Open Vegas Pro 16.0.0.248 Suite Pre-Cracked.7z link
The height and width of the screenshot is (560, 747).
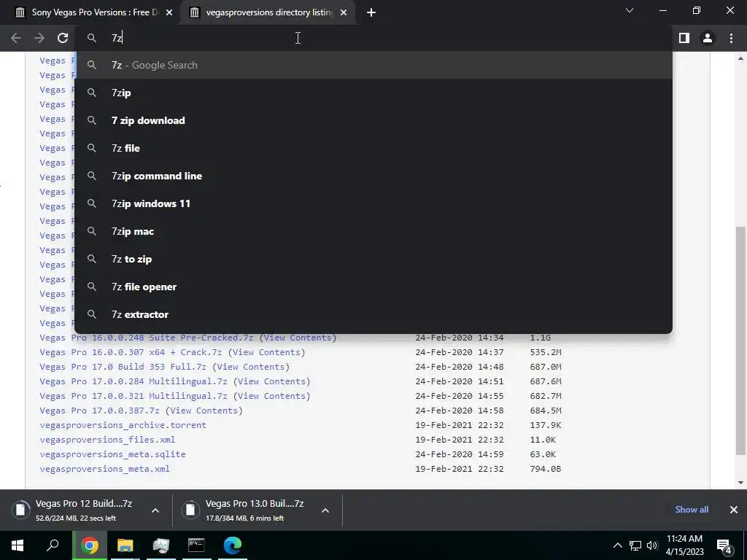pos(146,338)
